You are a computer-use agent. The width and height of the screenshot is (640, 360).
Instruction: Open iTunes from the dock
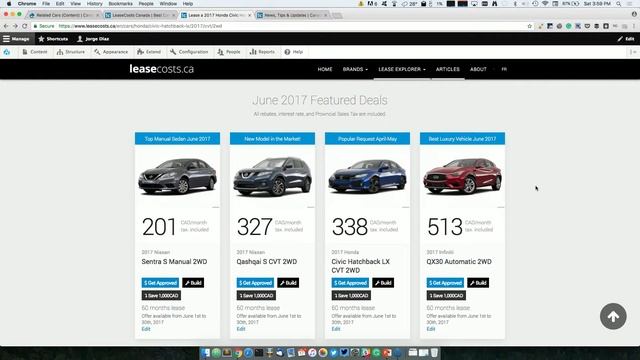312,353
